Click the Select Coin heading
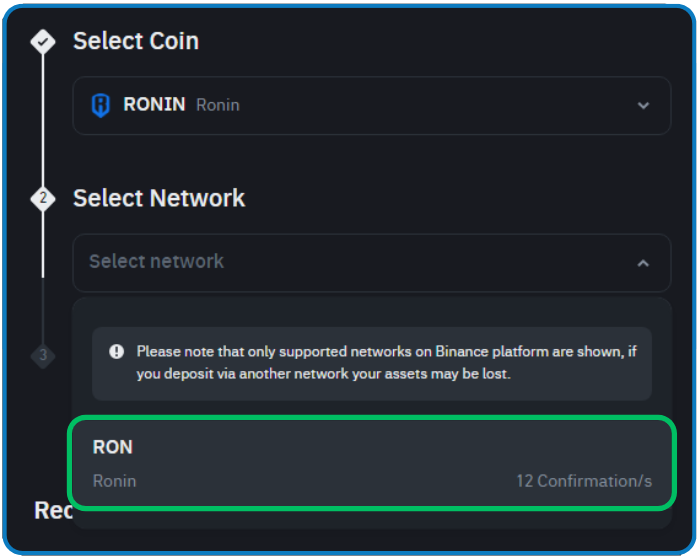The height and width of the screenshot is (560, 699). click(x=136, y=41)
